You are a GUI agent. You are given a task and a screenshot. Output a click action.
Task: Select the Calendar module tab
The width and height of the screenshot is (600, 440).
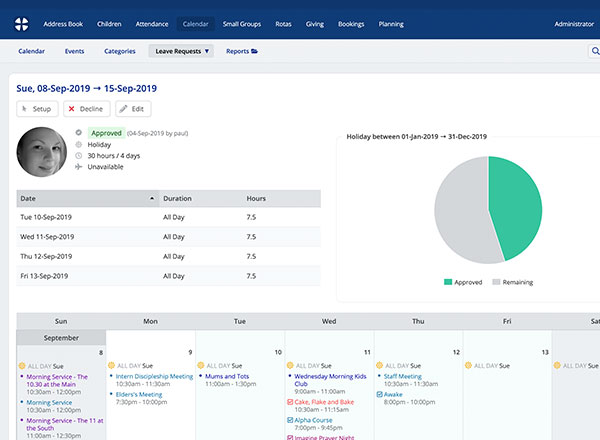pyautogui.click(x=196, y=24)
